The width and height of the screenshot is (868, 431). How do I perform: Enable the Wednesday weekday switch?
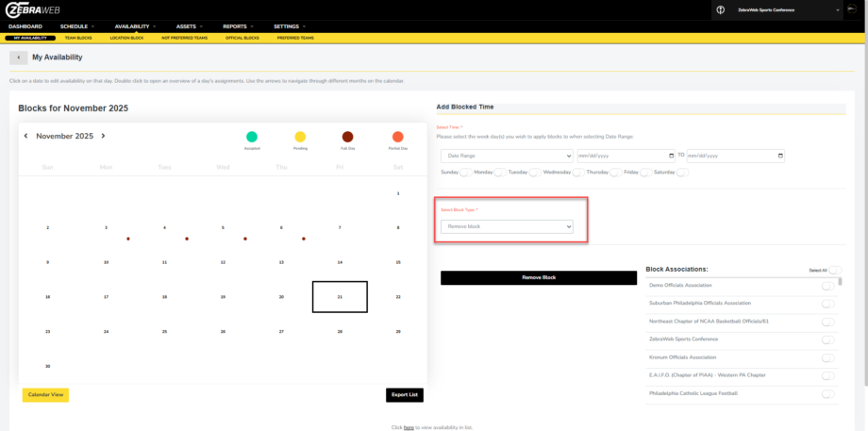[x=577, y=173]
